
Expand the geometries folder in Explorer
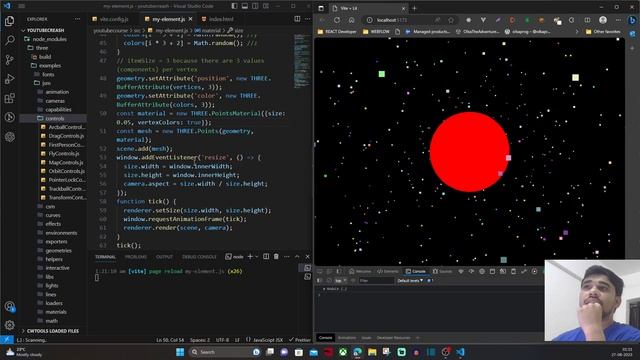click(58, 251)
